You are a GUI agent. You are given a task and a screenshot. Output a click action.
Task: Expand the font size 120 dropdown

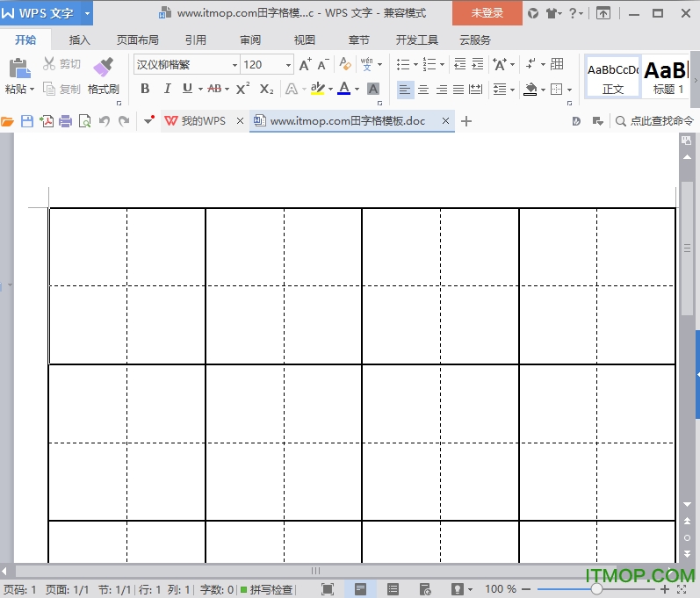(288, 65)
